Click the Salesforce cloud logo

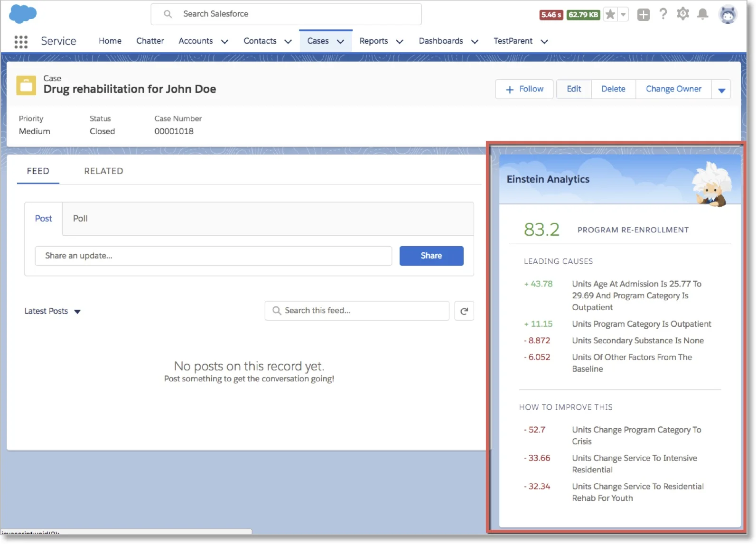(22, 14)
